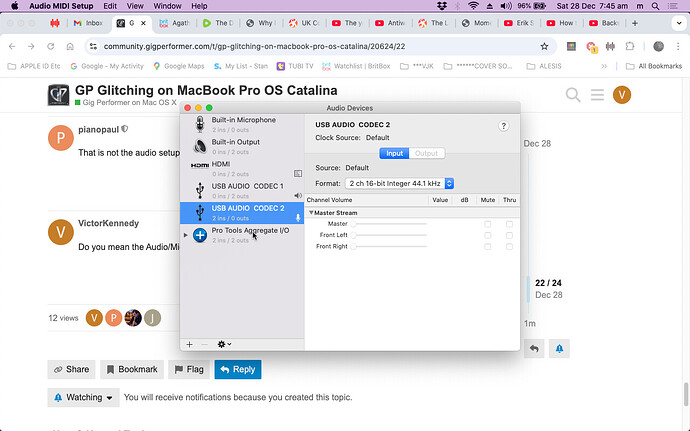Collapse the Master Stream section
Screen dimensions: 690x431
point(311,213)
